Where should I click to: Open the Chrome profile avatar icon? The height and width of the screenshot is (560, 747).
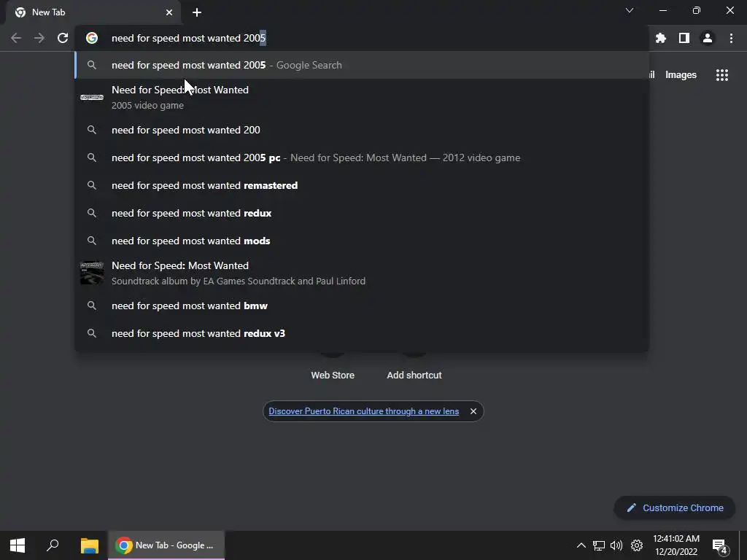tap(708, 38)
